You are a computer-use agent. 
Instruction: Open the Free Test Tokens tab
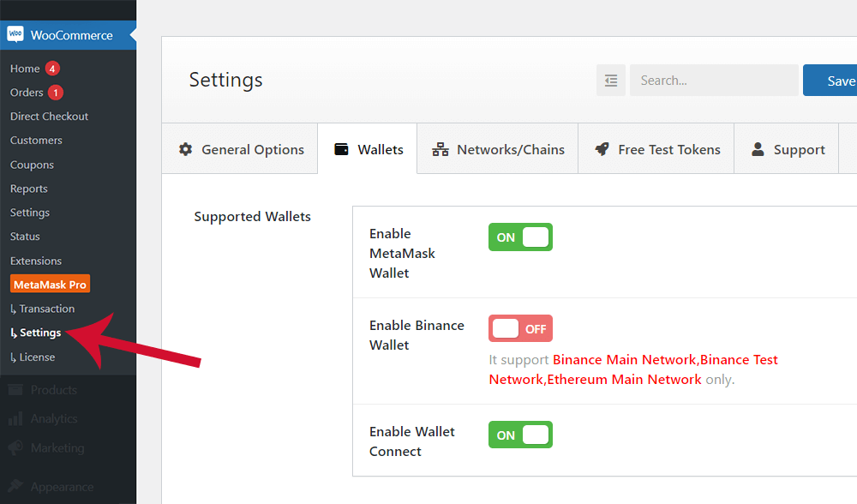tap(656, 148)
